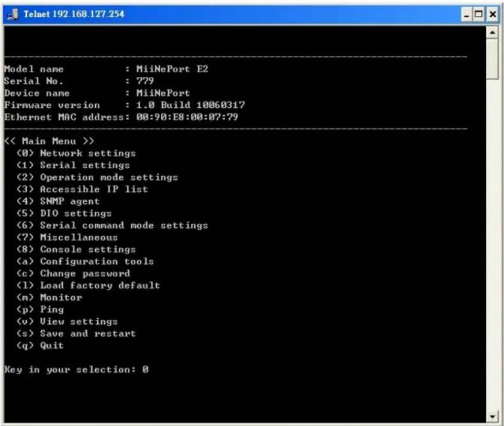Click the scrollbar down arrow
The height and width of the screenshot is (426, 504).
click(493, 417)
